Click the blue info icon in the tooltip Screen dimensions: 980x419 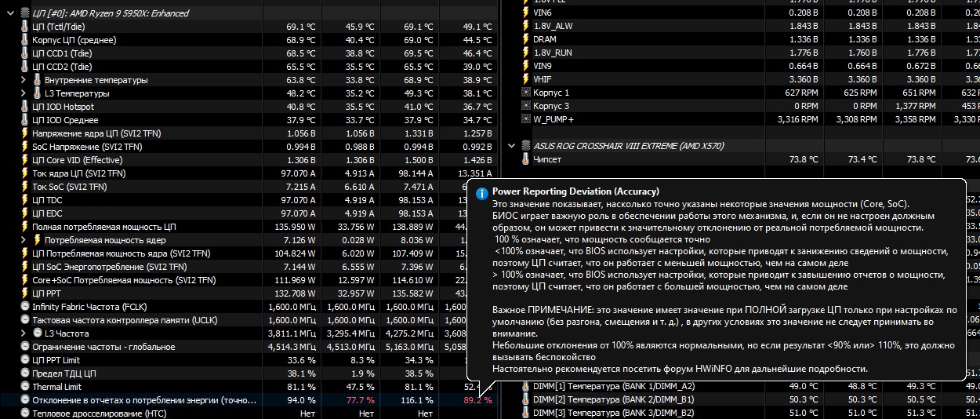(x=482, y=192)
